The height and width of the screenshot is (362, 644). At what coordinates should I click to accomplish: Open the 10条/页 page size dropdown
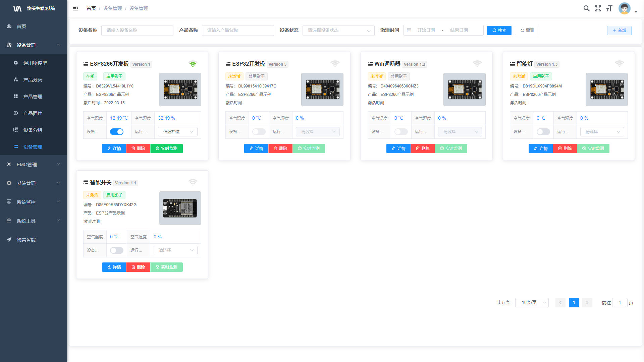click(532, 303)
